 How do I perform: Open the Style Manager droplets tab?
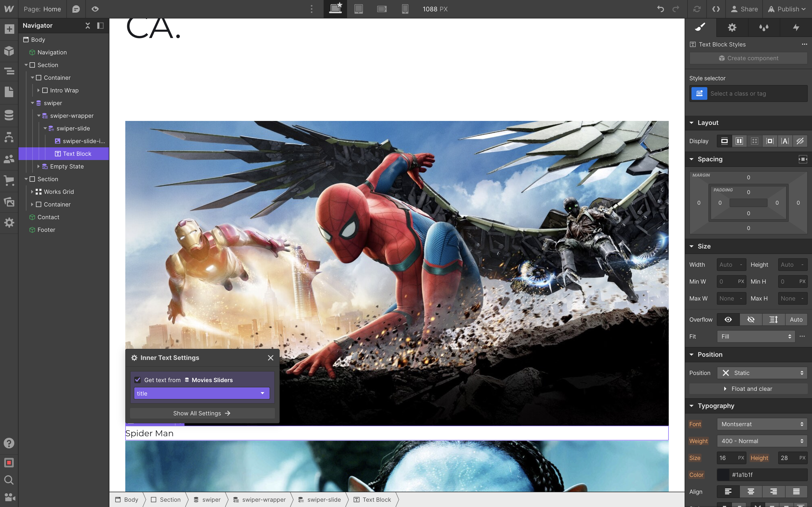pyautogui.click(x=764, y=27)
